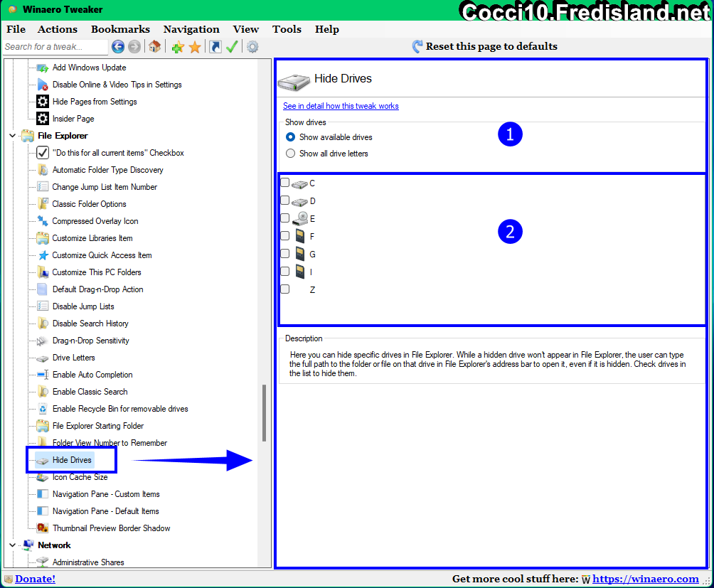Open the Navigation menu

[191, 29]
